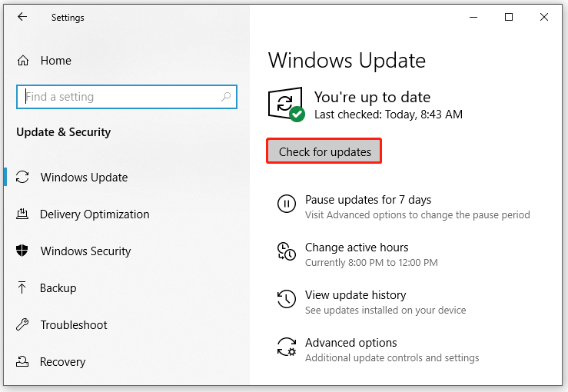The image size is (568, 392).
Task: Click the back arrow in Settings
Action: click(x=22, y=17)
